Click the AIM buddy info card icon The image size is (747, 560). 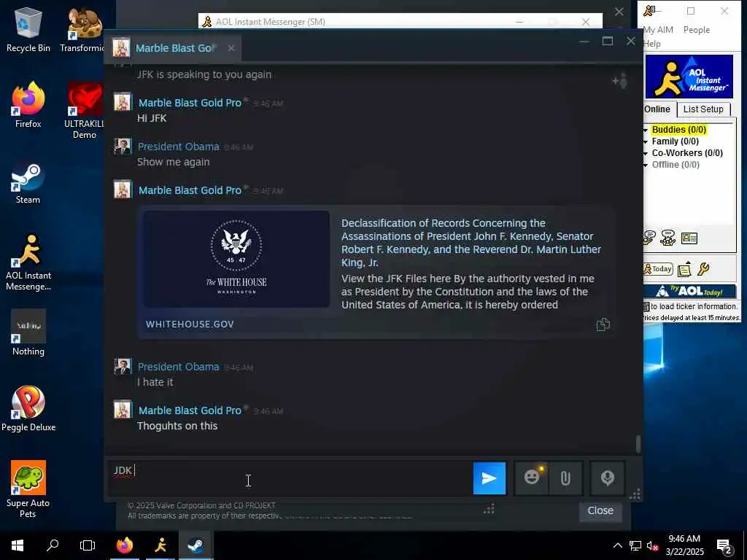pos(689,238)
